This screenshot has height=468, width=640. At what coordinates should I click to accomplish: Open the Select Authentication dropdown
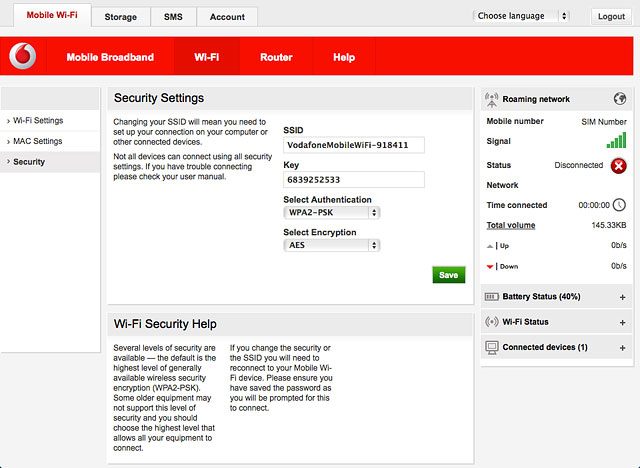pyautogui.click(x=331, y=213)
